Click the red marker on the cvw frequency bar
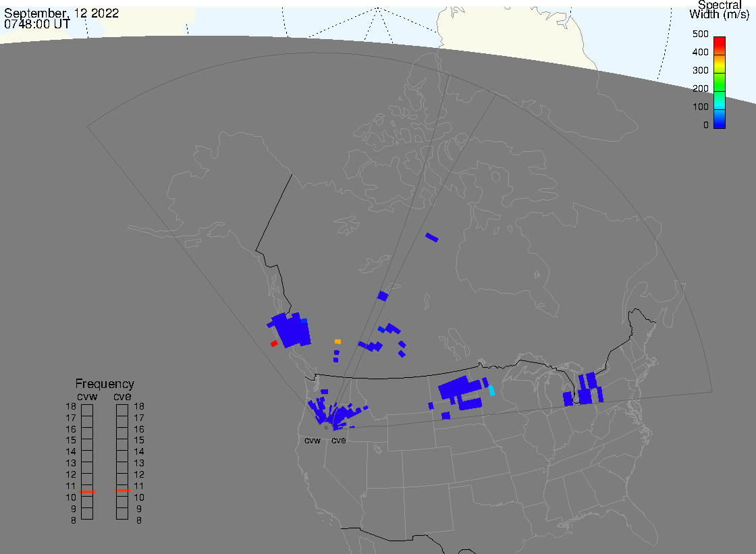 point(87,492)
